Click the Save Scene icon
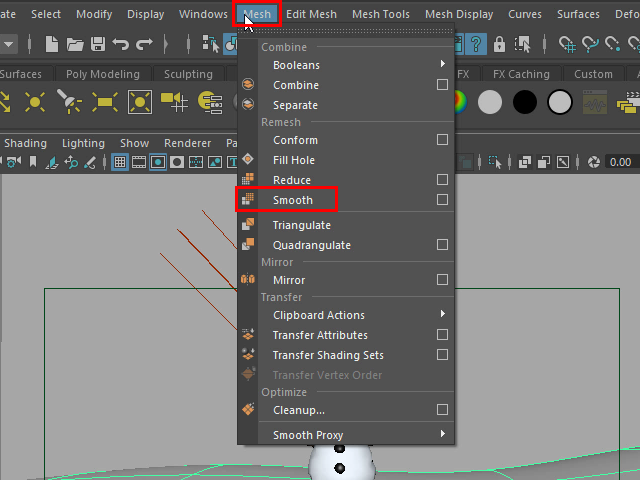Screen dimensions: 640x480 98,45
